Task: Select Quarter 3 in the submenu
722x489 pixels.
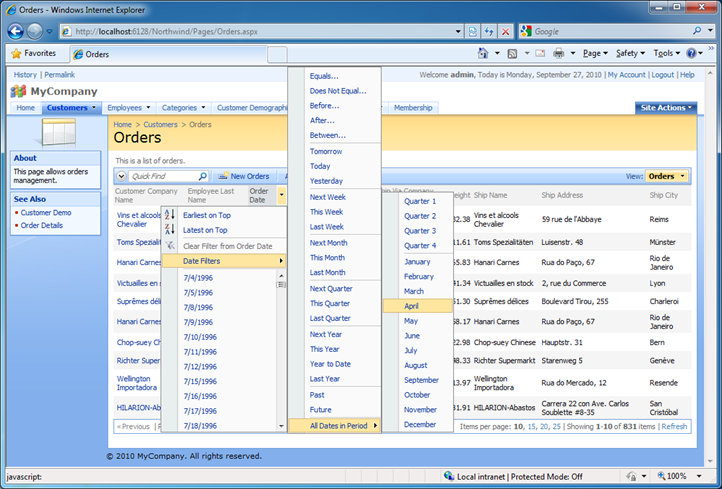Action: coord(420,231)
